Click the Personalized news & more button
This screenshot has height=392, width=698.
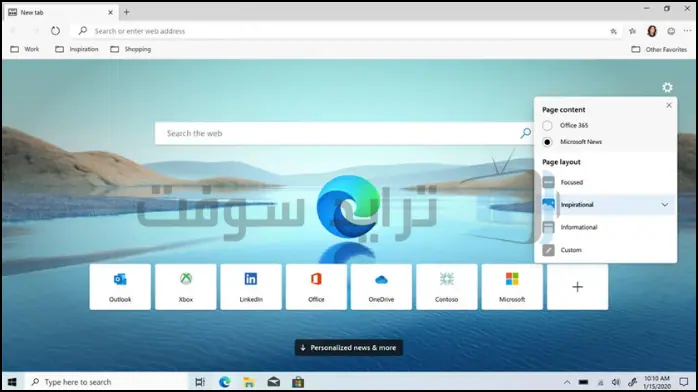coord(349,348)
